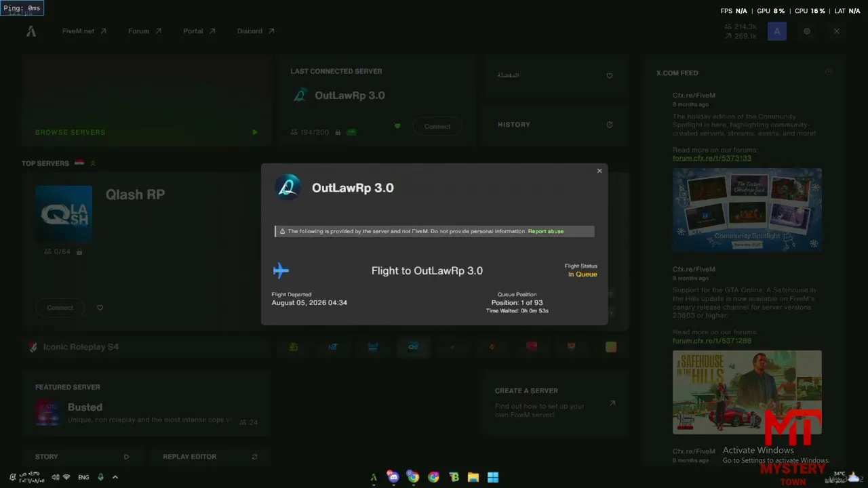Image resolution: width=868 pixels, height=488 pixels.
Task: Open the forum.cfx.re/t/5371288 link
Action: pyautogui.click(x=712, y=341)
